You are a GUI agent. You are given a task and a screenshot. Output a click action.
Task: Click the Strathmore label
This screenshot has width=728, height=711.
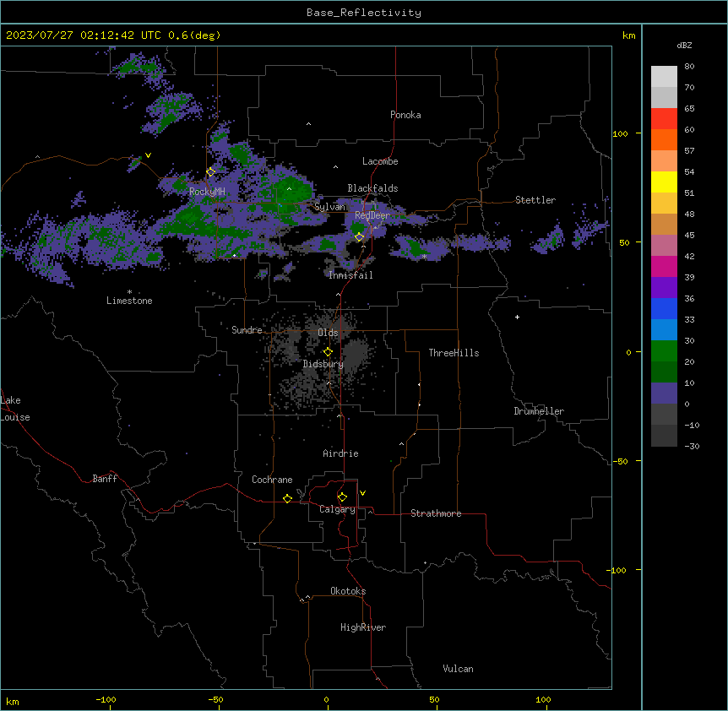(x=436, y=513)
